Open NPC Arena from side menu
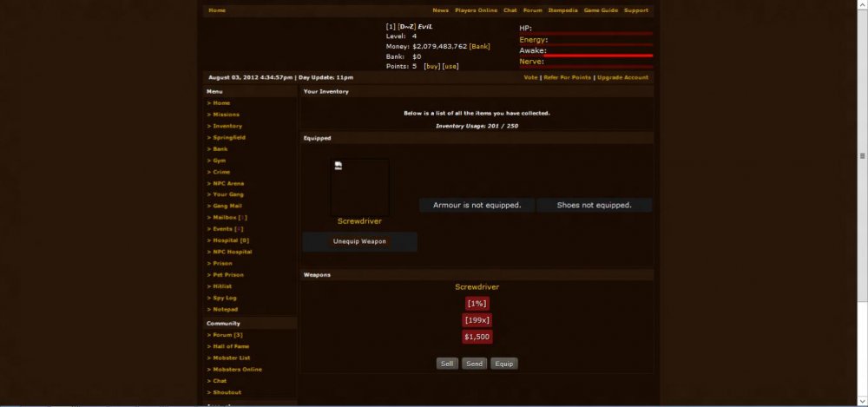This screenshot has height=407, width=868. pyautogui.click(x=228, y=183)
